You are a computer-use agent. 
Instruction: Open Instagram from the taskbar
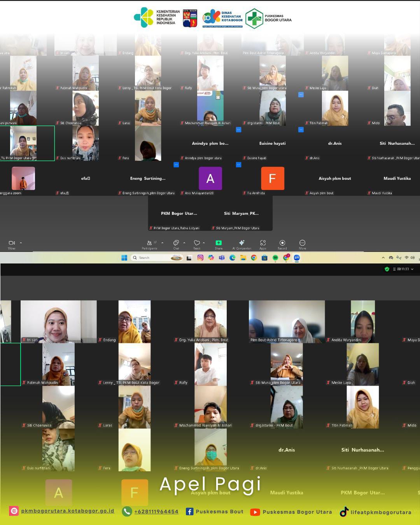click(x=200, y=258)
